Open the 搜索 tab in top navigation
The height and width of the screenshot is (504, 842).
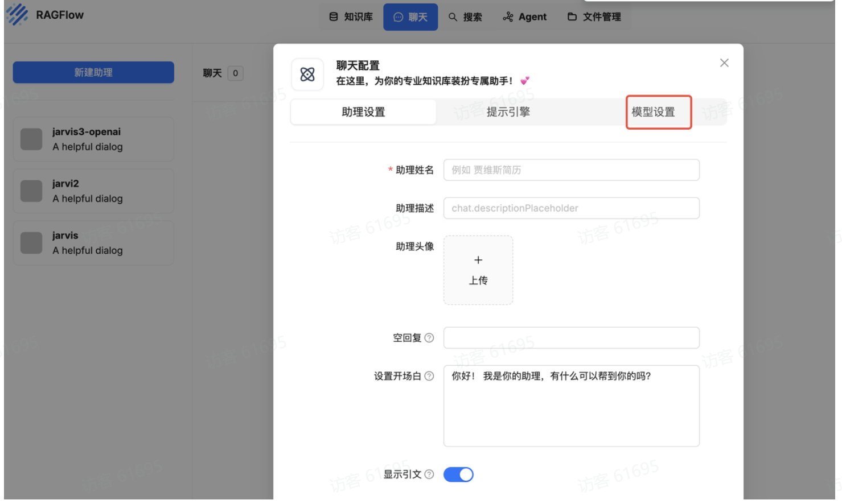465,17
